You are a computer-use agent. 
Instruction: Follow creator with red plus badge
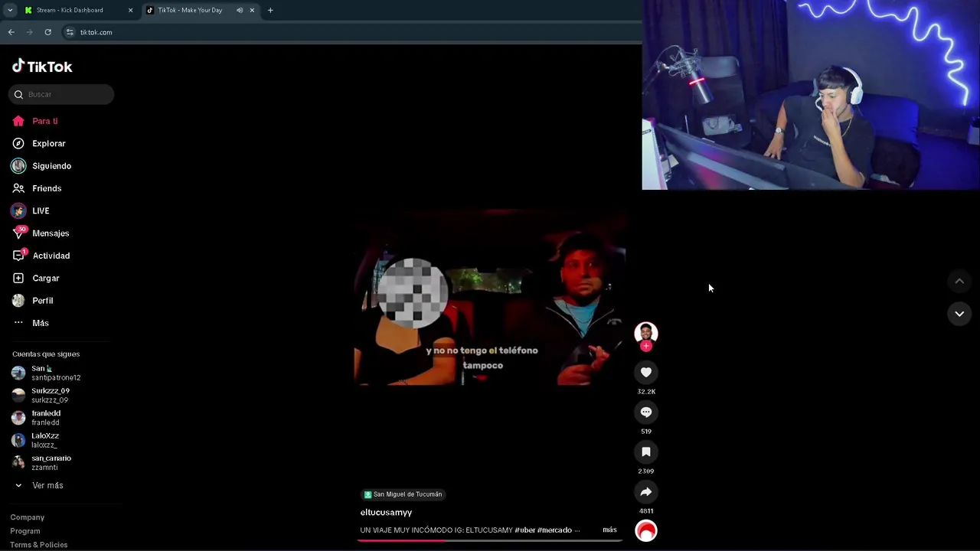tap(646, 347)
